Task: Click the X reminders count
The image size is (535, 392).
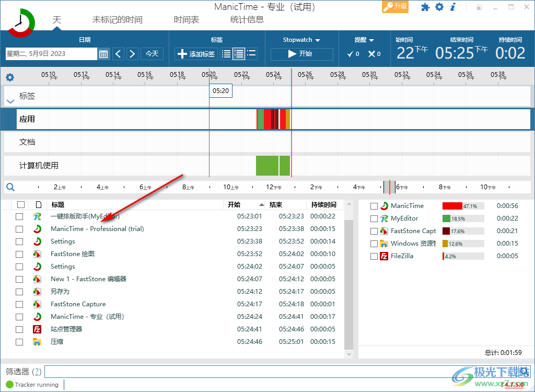Action: (374, 54)
